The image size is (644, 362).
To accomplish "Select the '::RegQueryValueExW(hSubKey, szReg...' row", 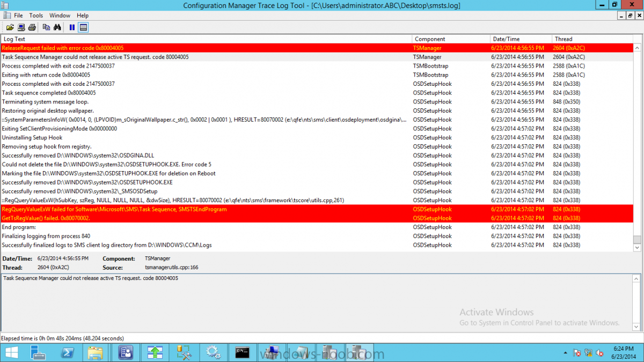I will 317,200.
